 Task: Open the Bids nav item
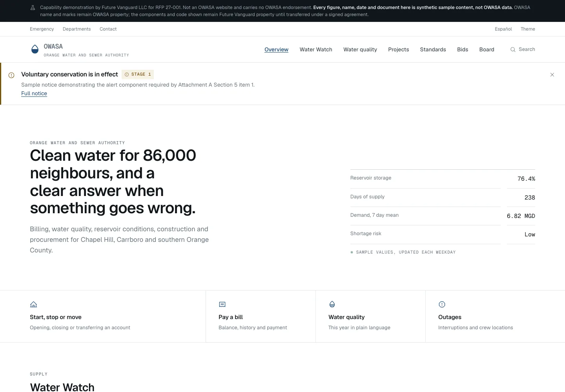[463, 49]
